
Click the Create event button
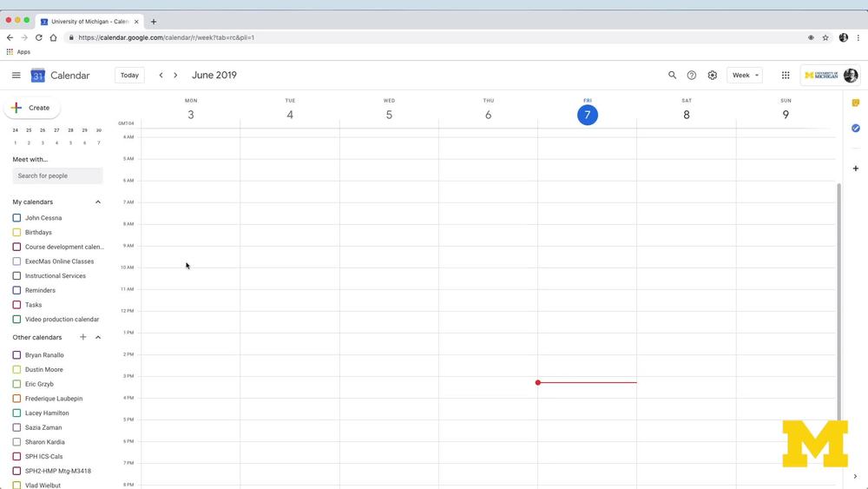click(x=32, y=108)
